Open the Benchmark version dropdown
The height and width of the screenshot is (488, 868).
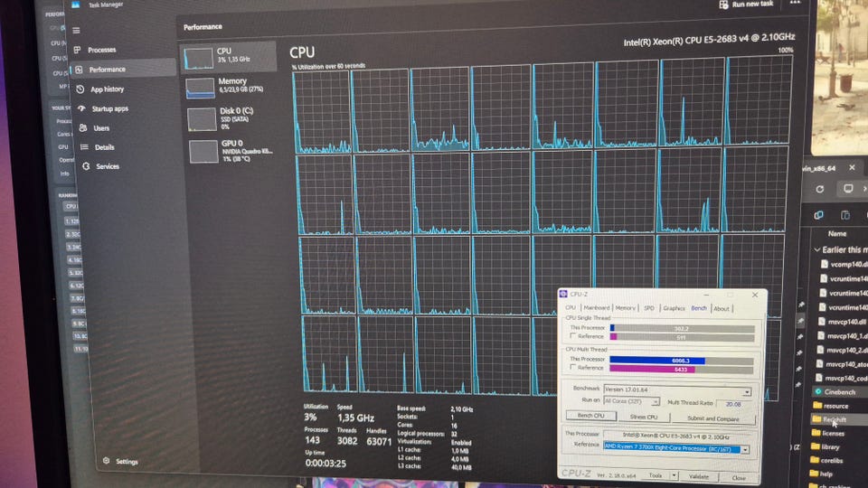[677, 390]
